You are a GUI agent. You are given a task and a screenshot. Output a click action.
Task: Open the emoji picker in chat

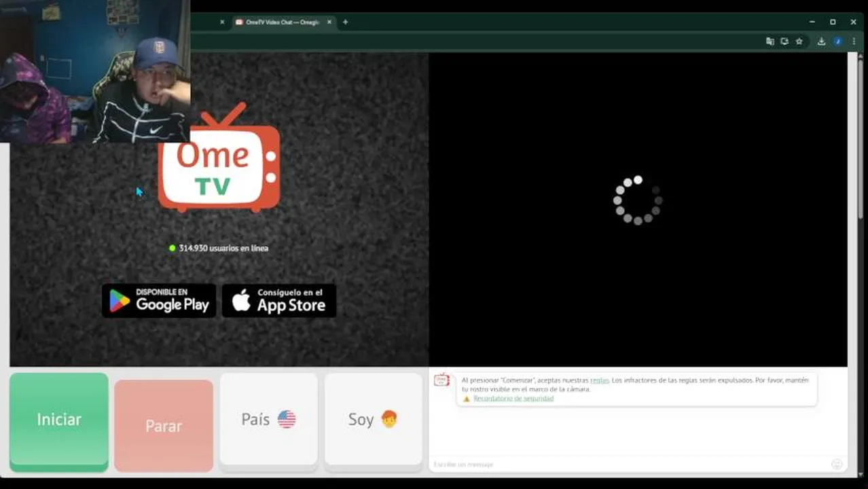[x=837, y=465]
